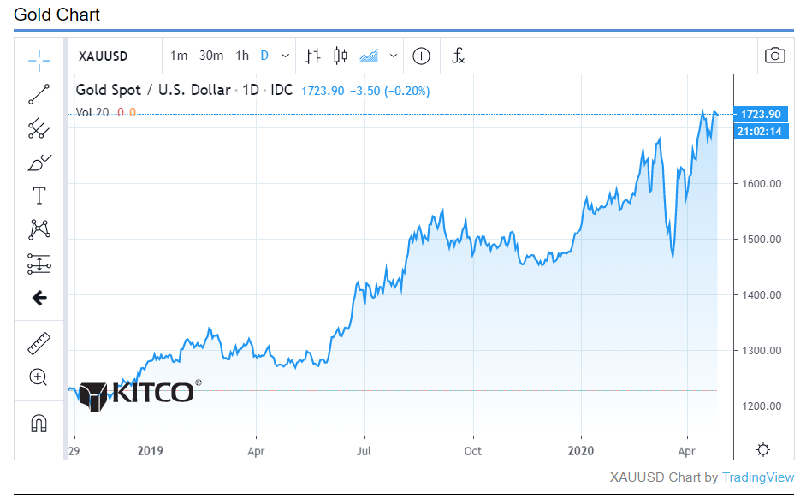
Task: Open the chart patterns tool
Action: [x=39, y=229]
